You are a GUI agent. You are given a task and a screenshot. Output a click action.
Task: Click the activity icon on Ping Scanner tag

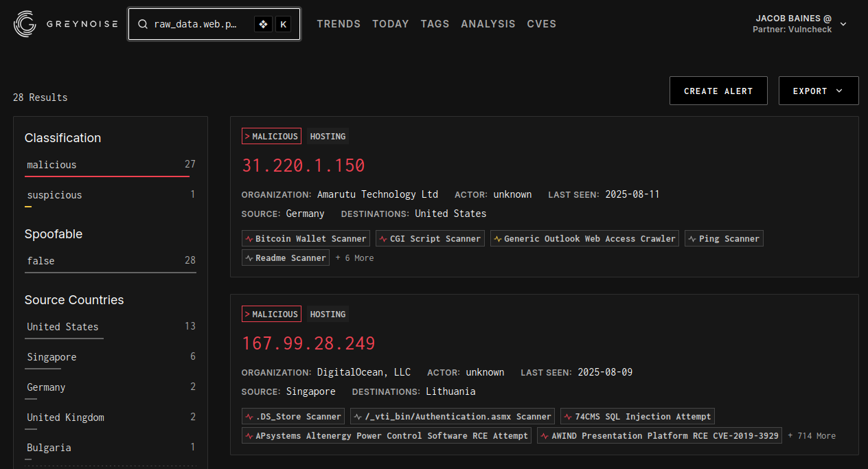pyautogui.click(x=691, y=238)
